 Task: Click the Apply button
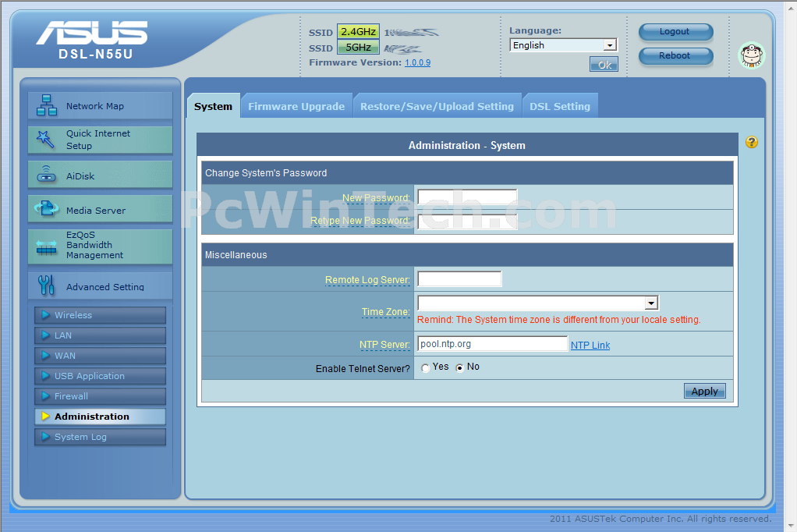click(704, 391)
